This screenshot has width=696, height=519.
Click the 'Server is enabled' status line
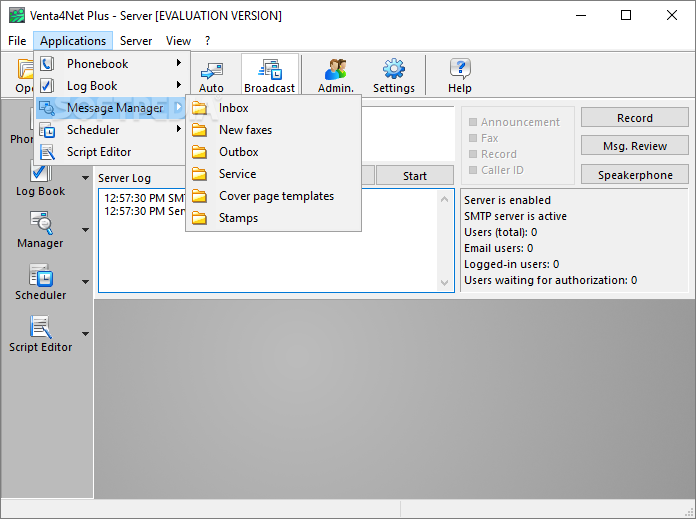[507, 200]
